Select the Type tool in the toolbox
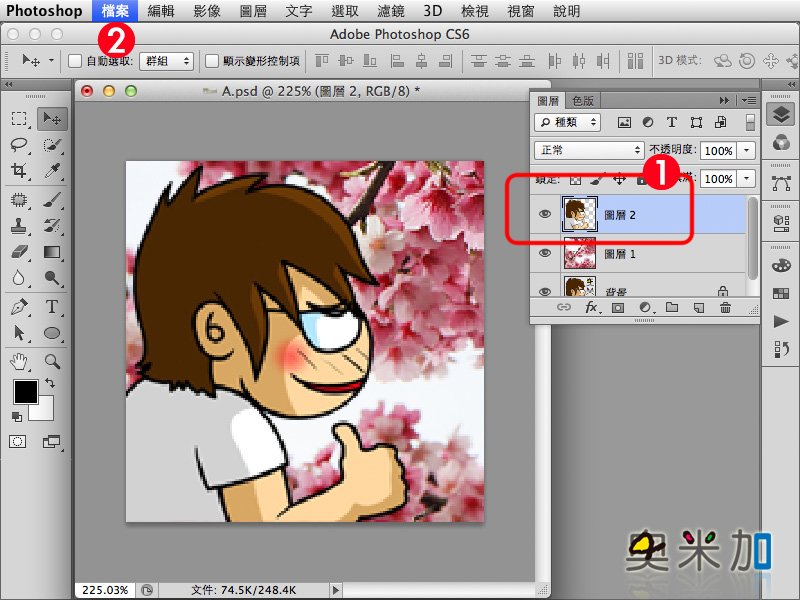This screenshot has height=600, width=800. (52, 307)
